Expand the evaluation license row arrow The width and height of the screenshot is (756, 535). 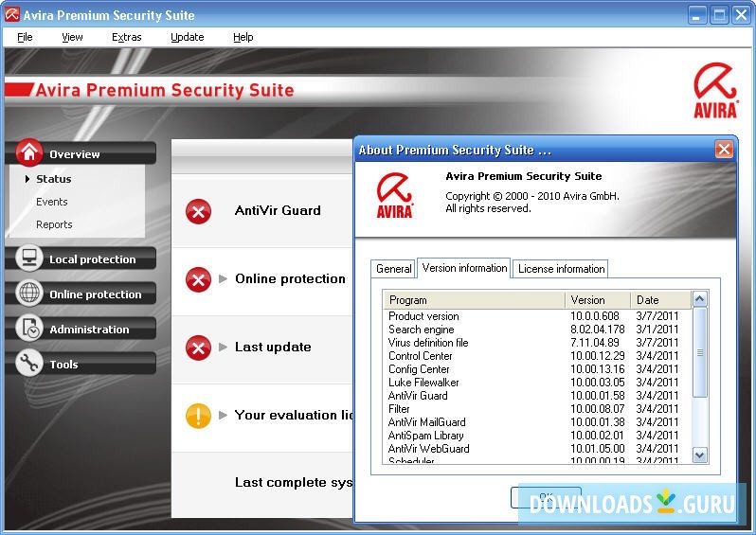click(223, 415)
